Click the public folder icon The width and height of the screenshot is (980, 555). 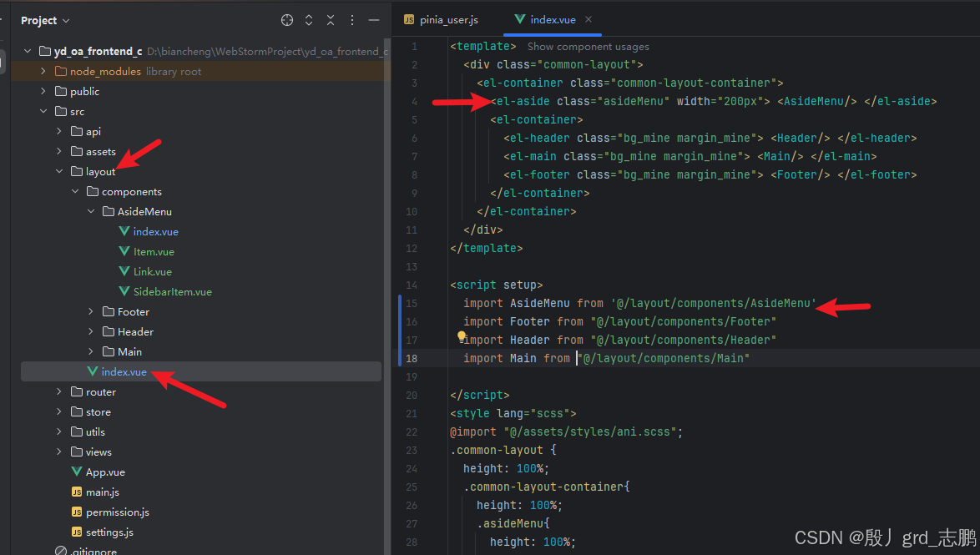tap(61, 91)
